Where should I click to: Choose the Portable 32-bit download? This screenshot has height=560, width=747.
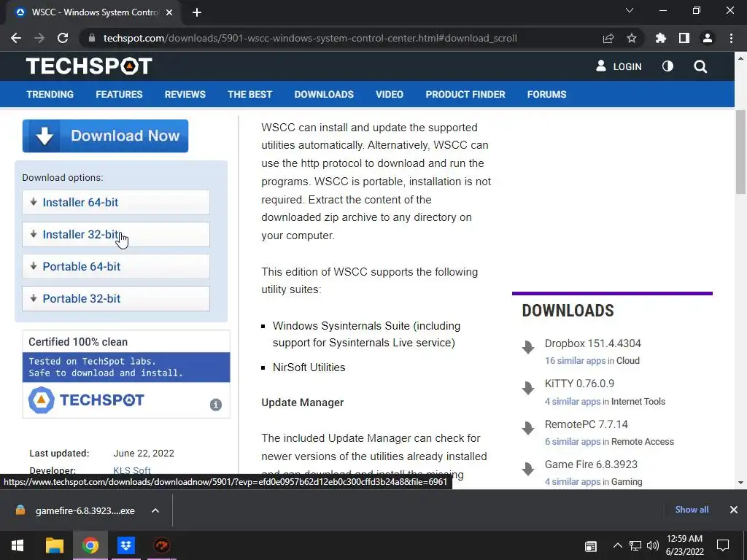click(x=116, y=298)
